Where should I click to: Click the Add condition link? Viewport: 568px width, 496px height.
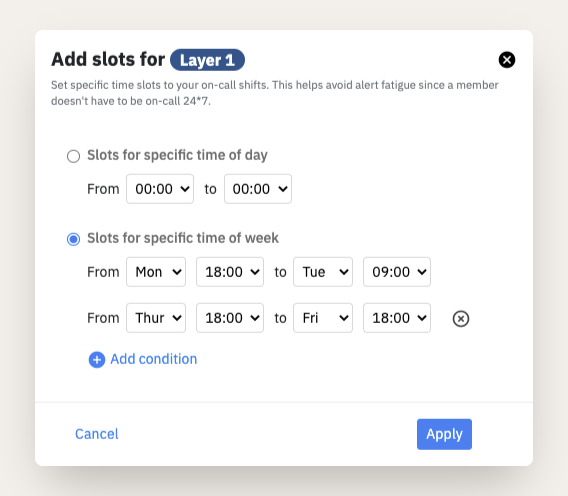coord(154,359)
